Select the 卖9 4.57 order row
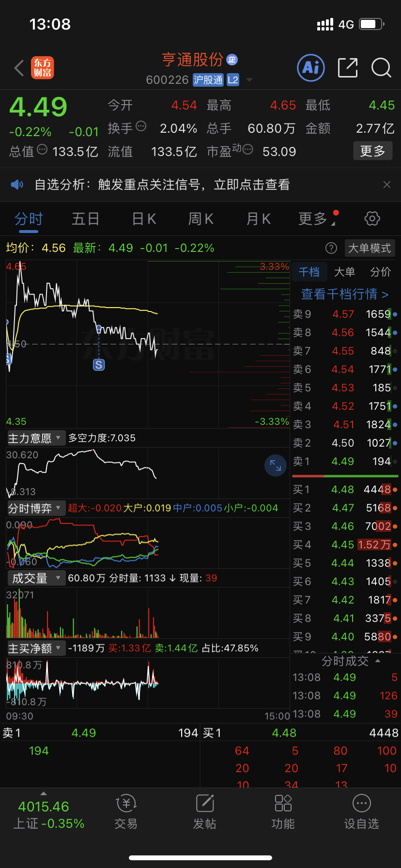This screenshot has width=401, height=868. [x=345, y=314]
